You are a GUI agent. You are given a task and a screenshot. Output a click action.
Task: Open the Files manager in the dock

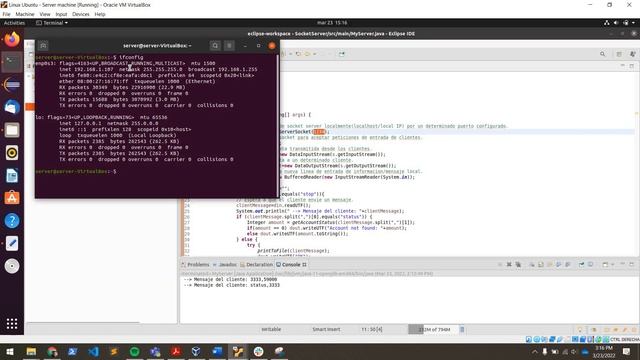(12, 130)
